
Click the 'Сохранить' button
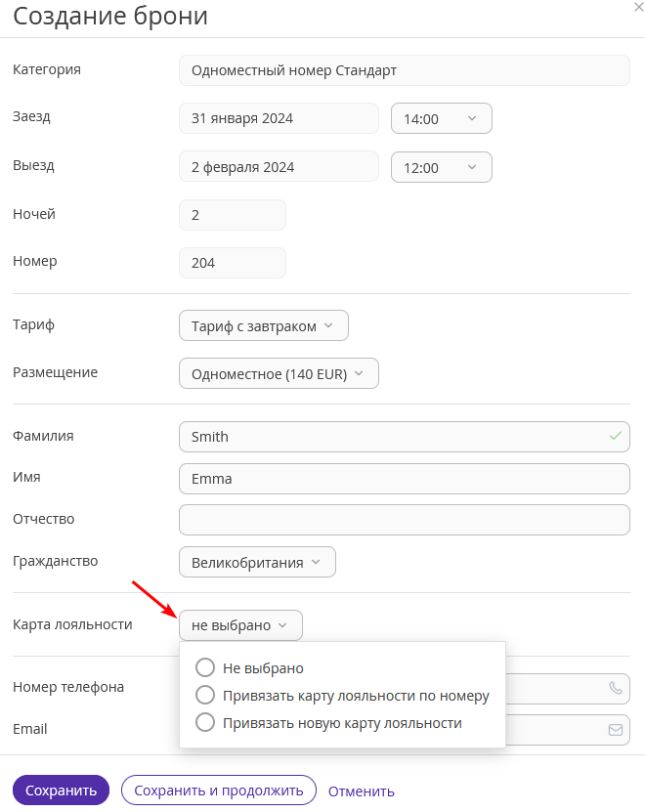pyautogui.click(x=62, y=791)
